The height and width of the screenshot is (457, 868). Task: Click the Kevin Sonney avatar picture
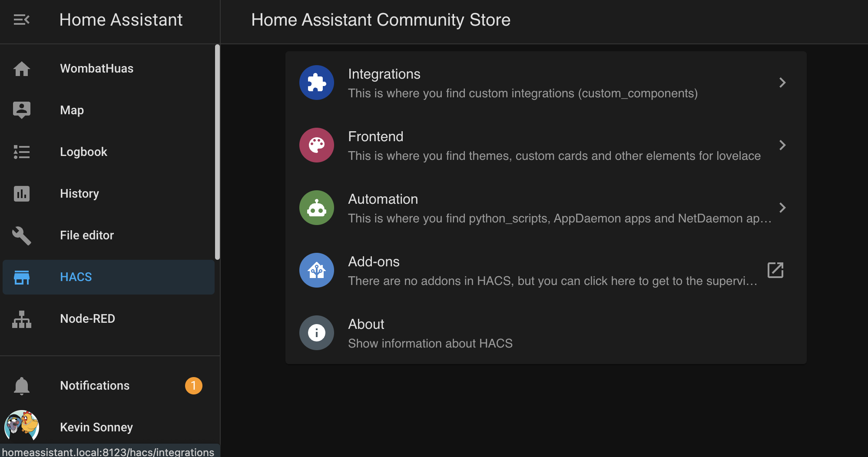[x=22, y=427]
